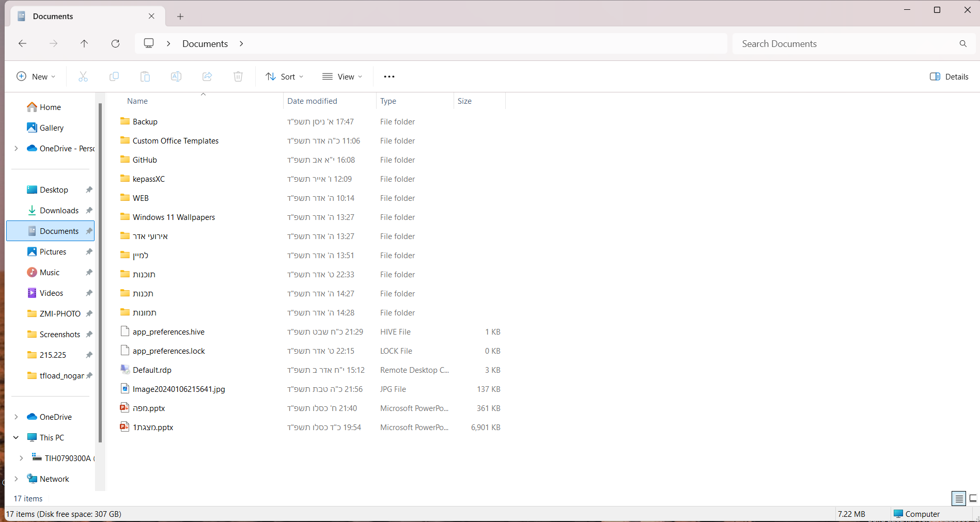
Task: Open the See more three-dots menu
Action: point(389,76)
